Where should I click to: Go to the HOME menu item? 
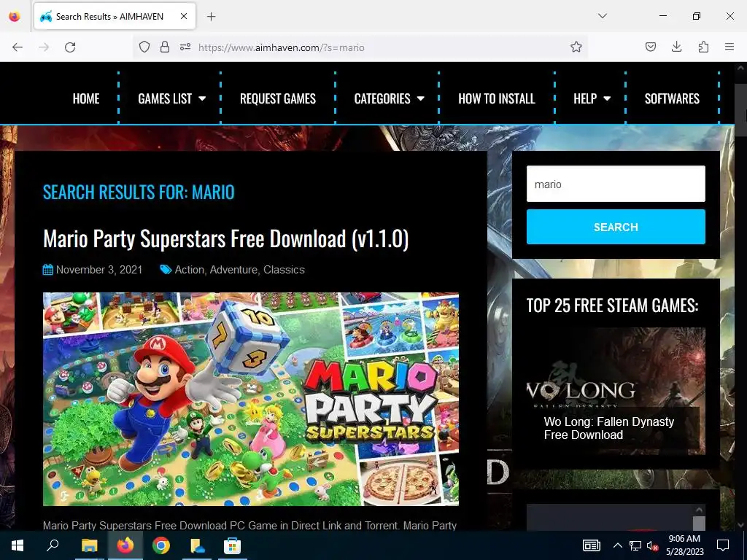(86, 98)
